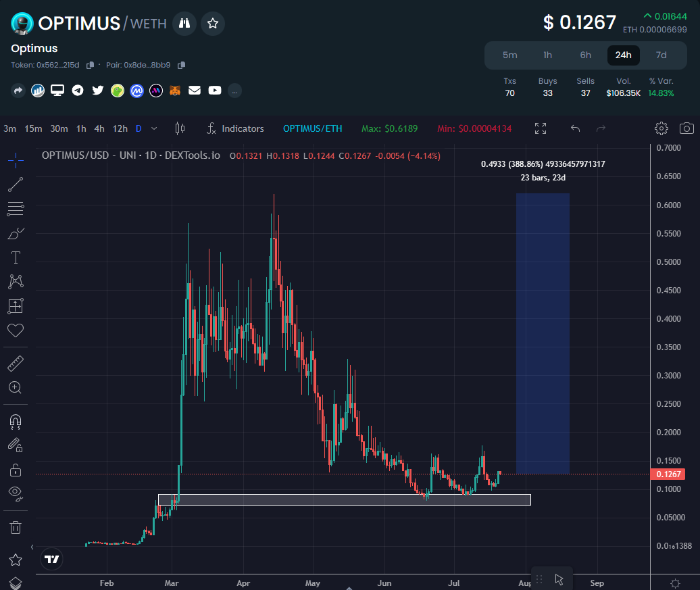Screen dimensions: 700x590
Task: Activate the zoom in tool
Action: pyautogui.click(x=16, y=388)
